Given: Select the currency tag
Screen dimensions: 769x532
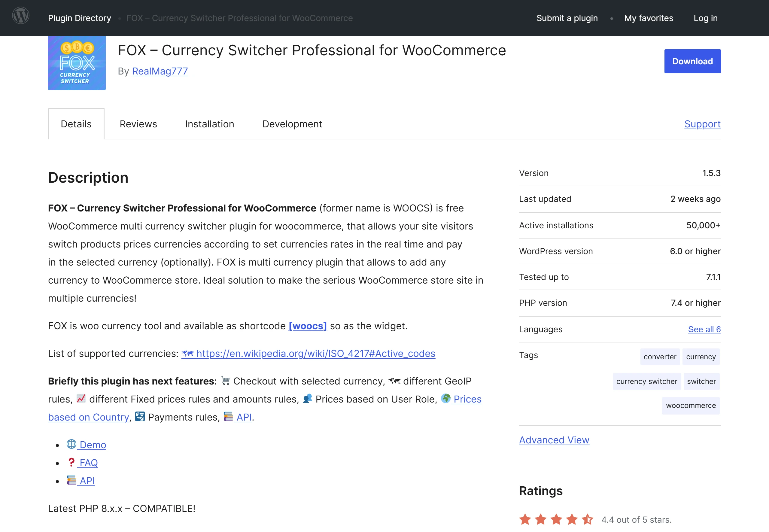Looking at the screenshot, I should point(701,357).
